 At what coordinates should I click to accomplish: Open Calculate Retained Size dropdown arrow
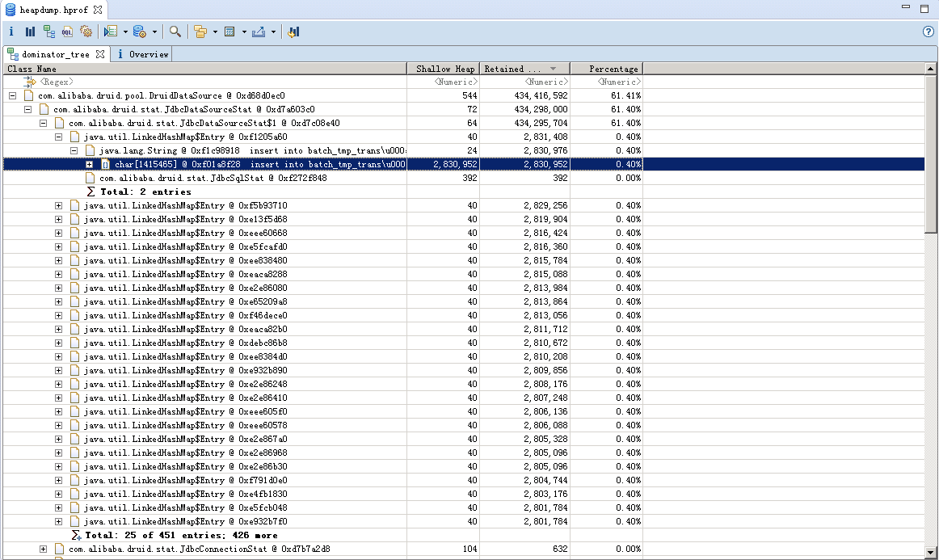click(x=244, y=32)
